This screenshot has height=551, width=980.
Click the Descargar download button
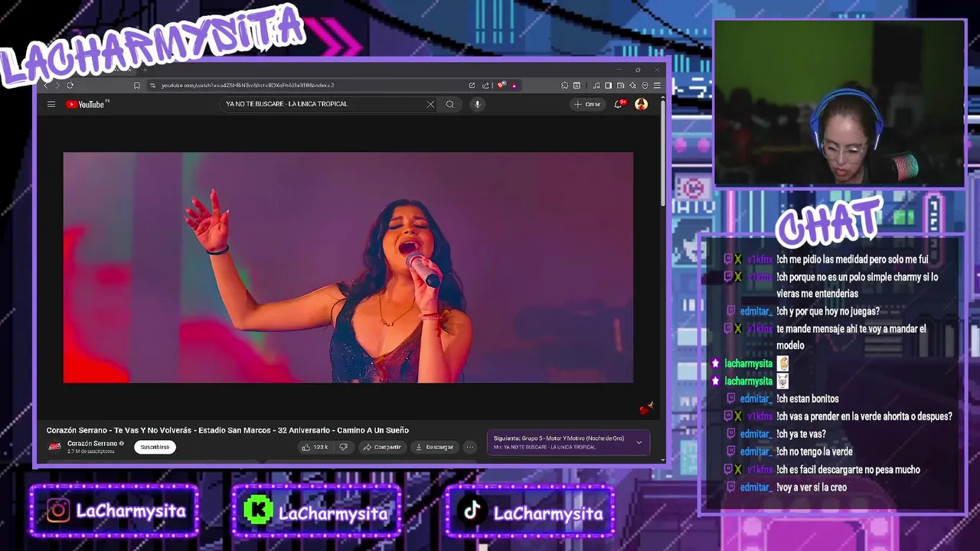pos(434,447)
